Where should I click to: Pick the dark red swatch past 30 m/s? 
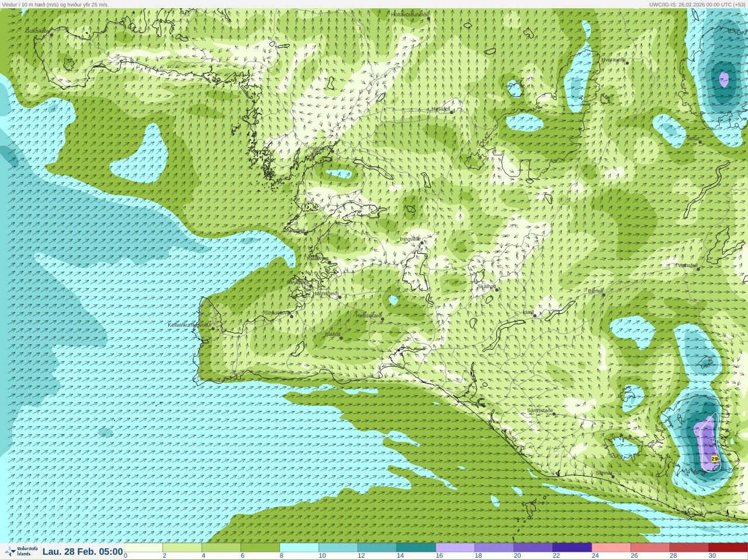point(728,548)
